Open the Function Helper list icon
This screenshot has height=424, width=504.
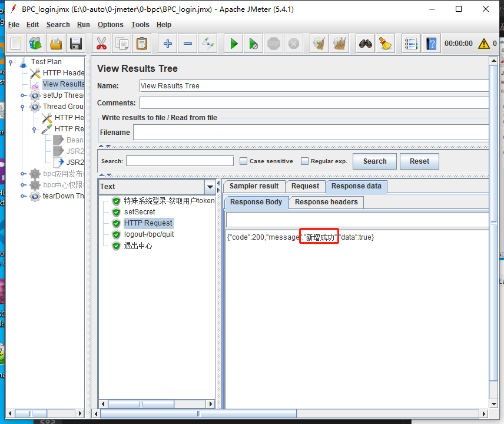pos(411,44)
